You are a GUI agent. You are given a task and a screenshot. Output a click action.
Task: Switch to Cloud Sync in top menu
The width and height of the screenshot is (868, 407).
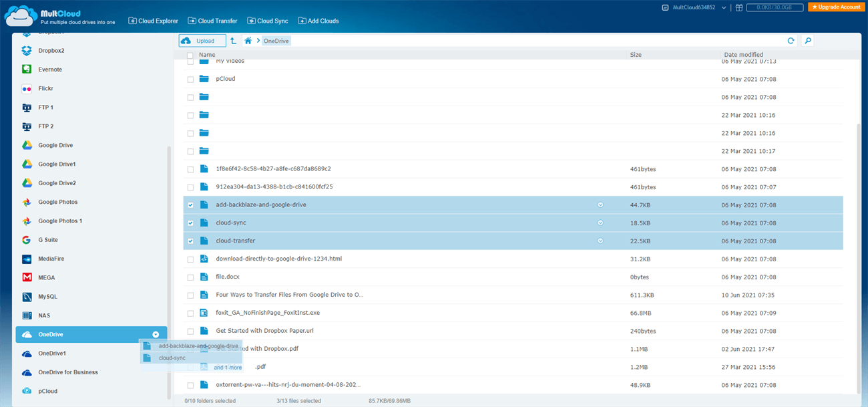[x=268, y=21]
